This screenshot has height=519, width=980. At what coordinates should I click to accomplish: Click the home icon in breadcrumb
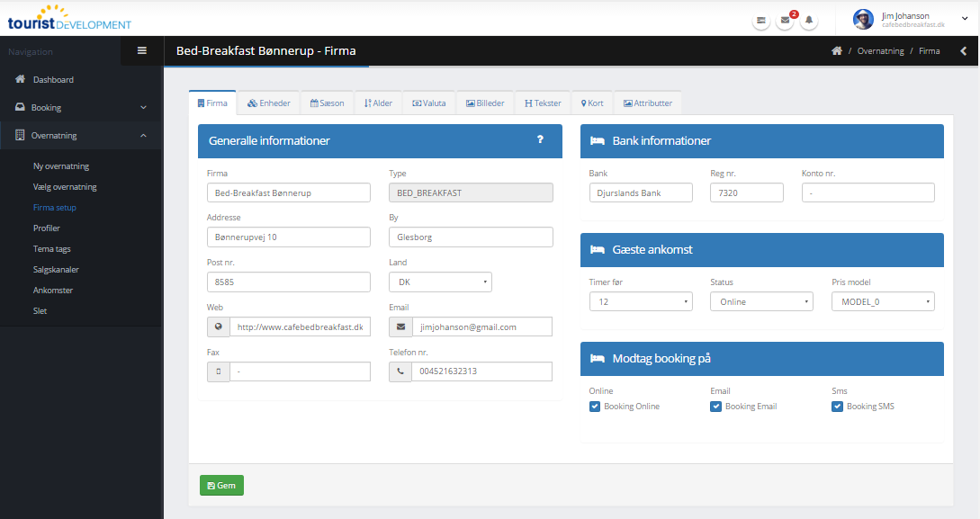point(836,51)
